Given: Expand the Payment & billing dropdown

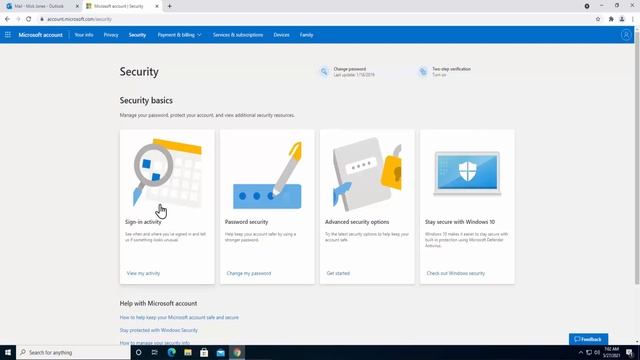Looking at the screenshot, I should coord(179,35).
